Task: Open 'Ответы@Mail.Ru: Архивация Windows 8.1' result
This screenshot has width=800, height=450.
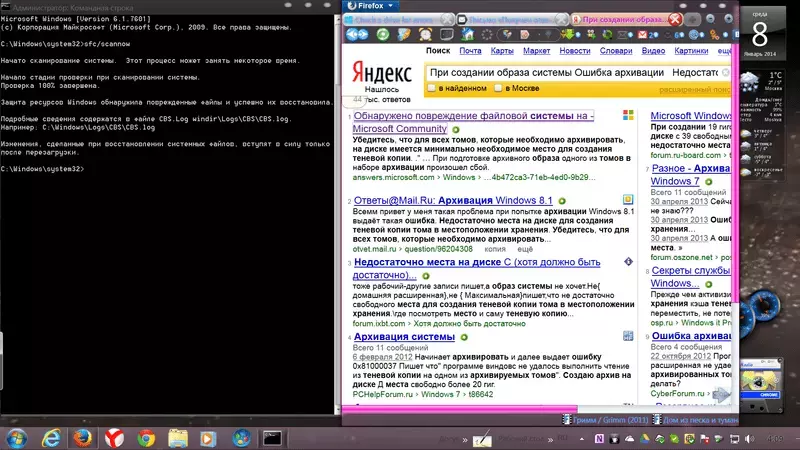Action: coord(453,200)
